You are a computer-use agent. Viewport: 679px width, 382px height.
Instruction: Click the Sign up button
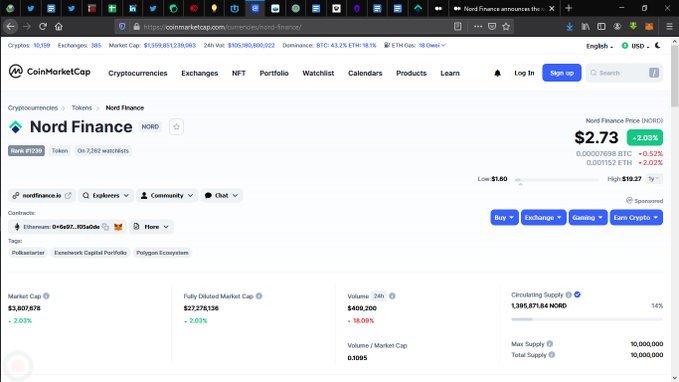tap(562, 73)
